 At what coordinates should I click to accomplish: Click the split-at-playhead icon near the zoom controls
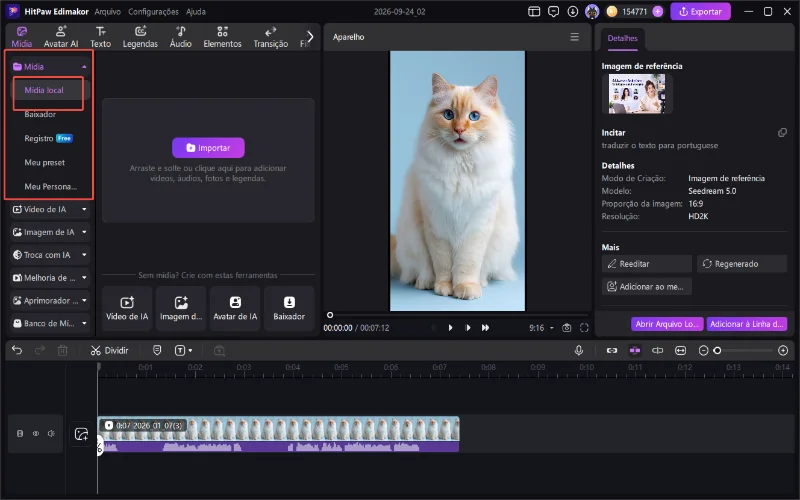coord(658,351)
